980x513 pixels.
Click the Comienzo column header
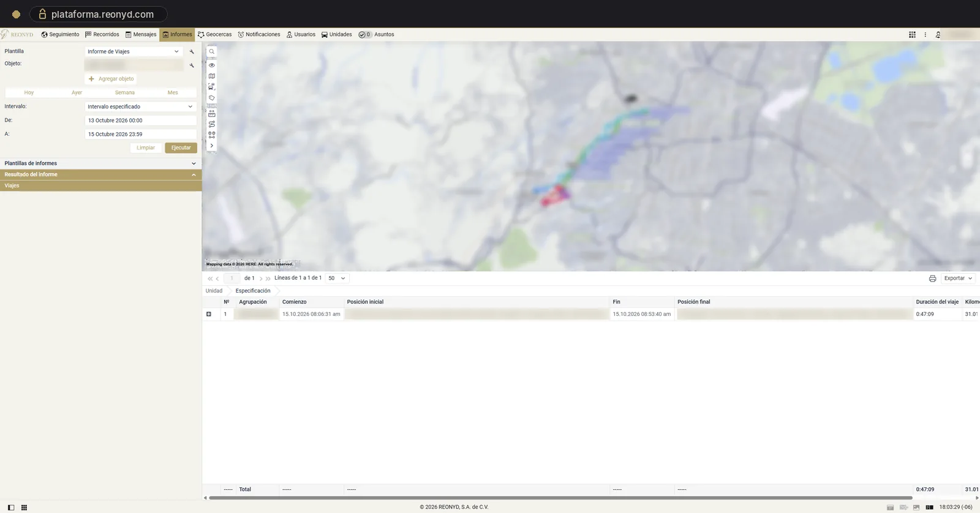312,302
